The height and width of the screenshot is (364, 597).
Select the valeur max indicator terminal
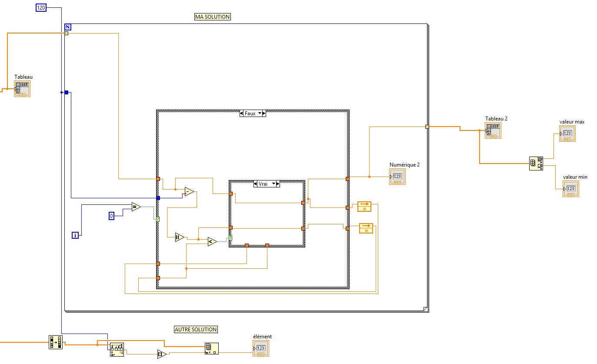(567, 134)
